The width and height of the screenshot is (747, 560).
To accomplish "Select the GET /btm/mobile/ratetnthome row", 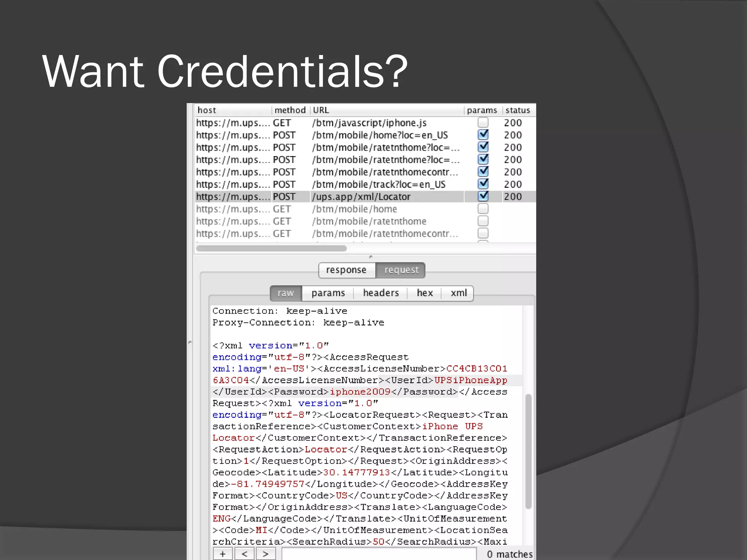I will click(365, 221).
